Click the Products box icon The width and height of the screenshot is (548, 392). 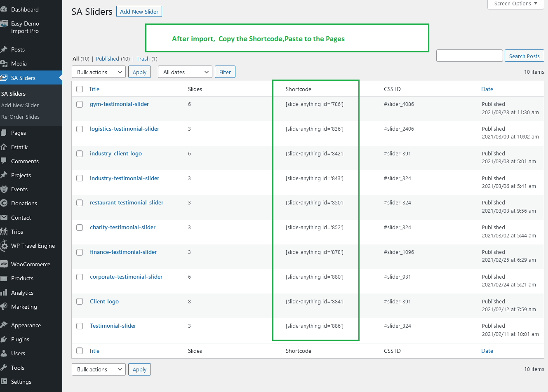click(4, 278)
